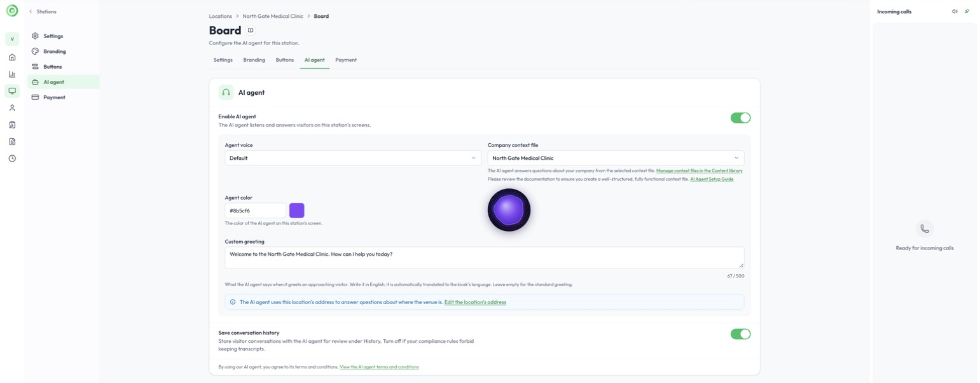Open sidebar Payment with the card icon
Screen dimensions: 980x383
pos(64,97)
